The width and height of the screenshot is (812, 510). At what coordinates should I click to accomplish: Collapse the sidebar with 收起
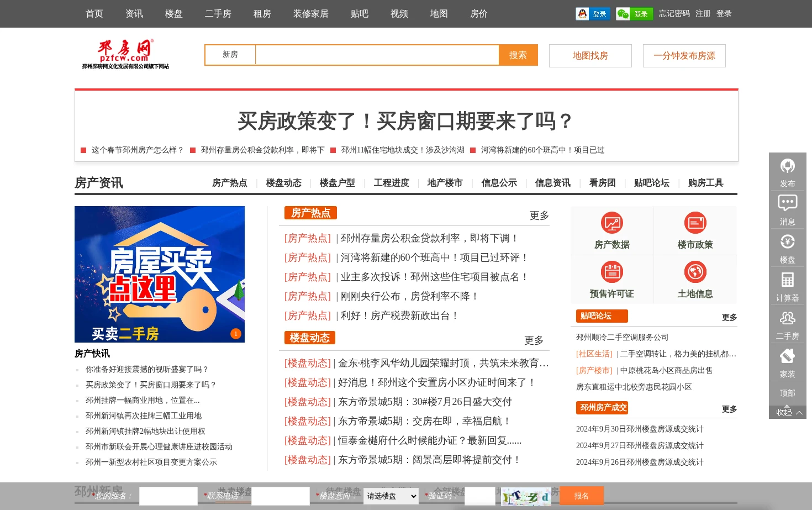click(788, 412)
